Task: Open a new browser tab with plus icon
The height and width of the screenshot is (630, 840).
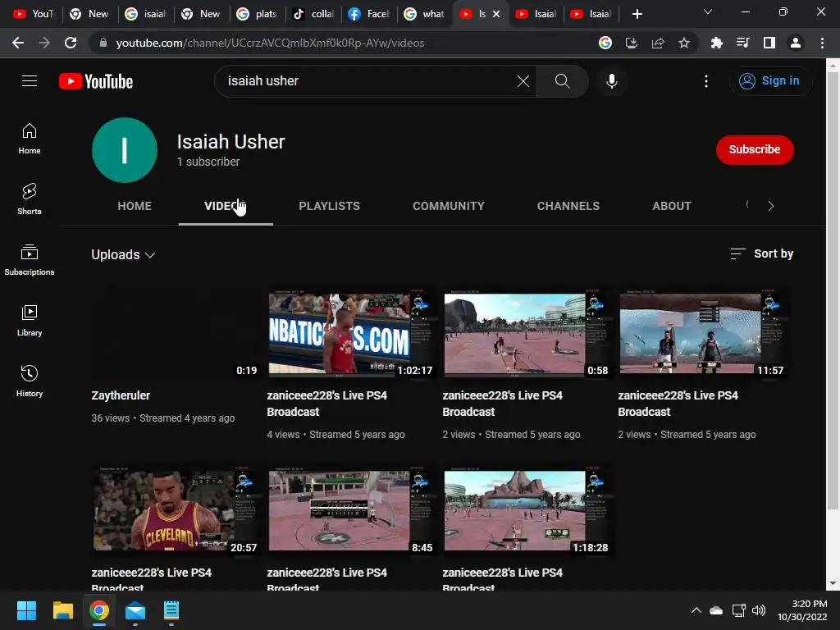Action: pos(637,14)
